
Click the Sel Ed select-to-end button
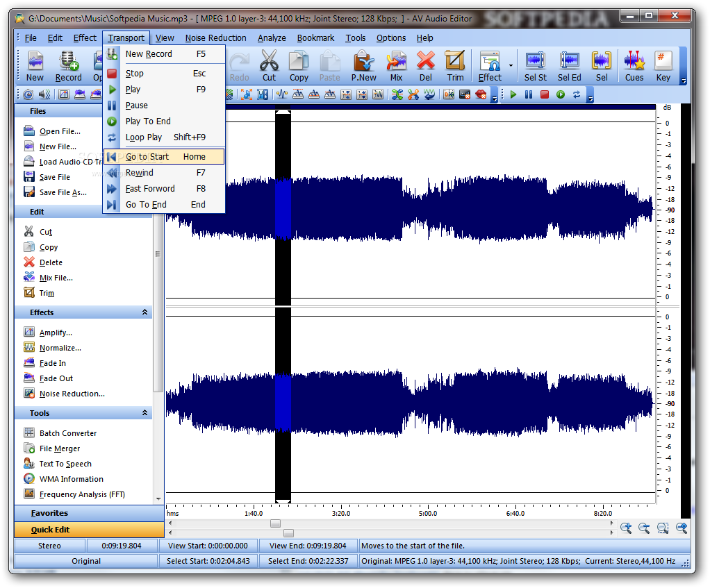click(569, 66)
